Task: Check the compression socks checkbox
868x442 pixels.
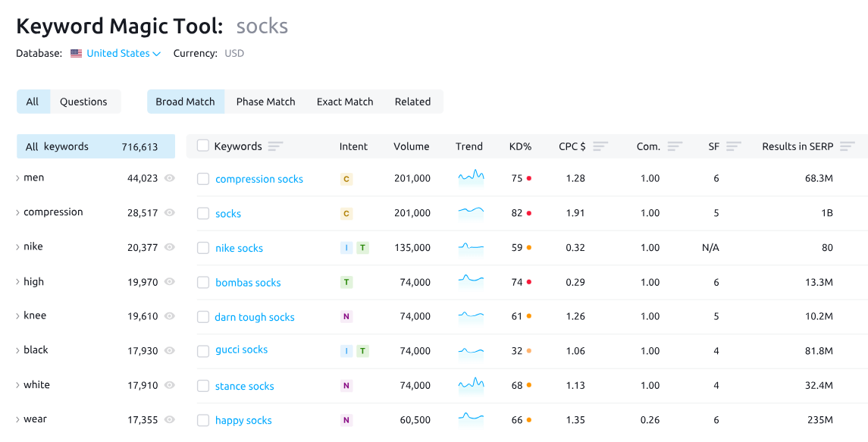Action: point(203,179)
